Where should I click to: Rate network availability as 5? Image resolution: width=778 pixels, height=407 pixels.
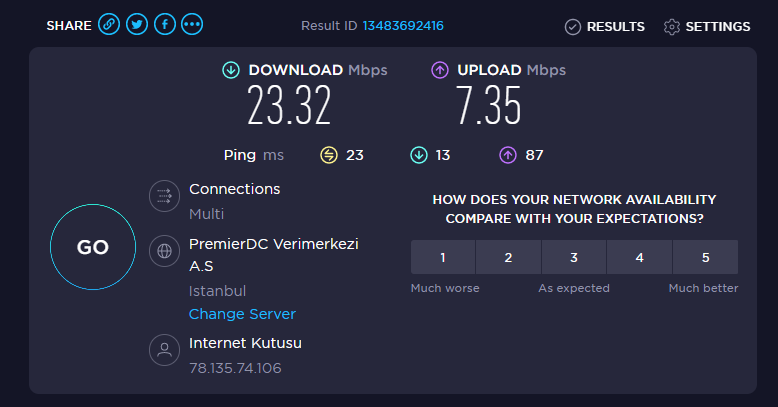(x=706, y=257)
